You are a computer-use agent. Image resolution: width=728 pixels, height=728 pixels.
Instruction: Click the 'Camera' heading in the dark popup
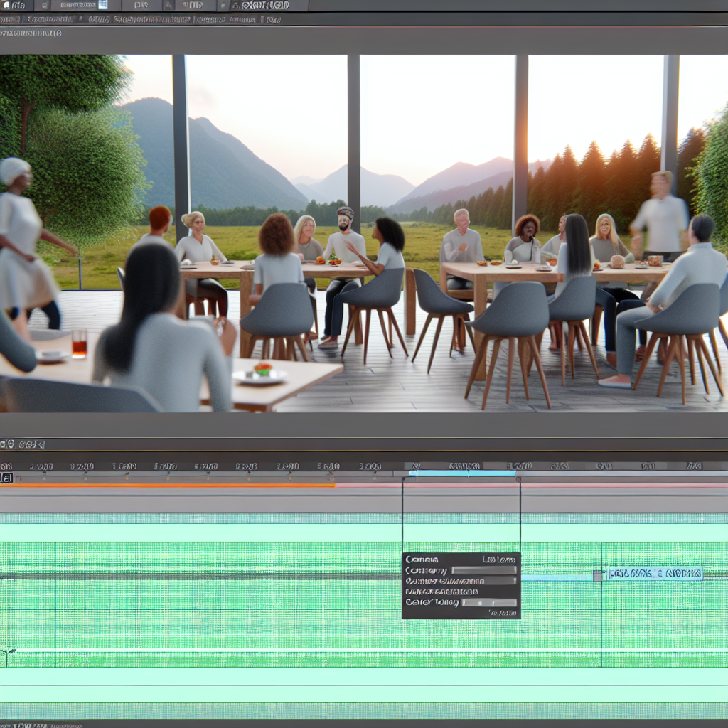pyautogui.click(x=422, y=560)
